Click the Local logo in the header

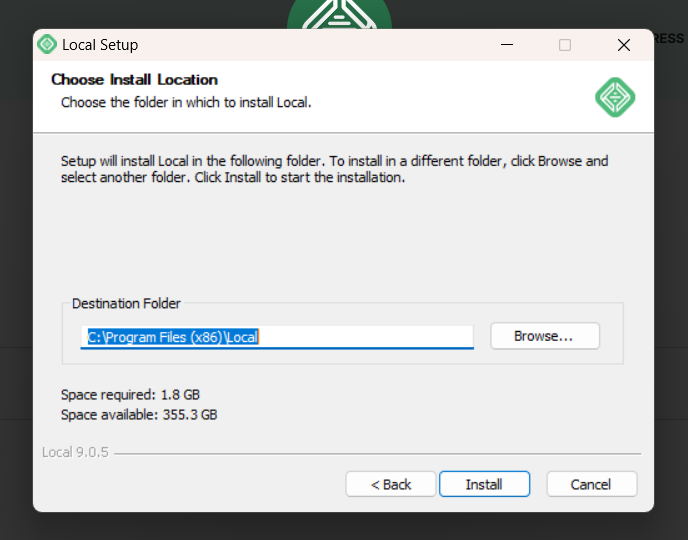pos(615,97)
